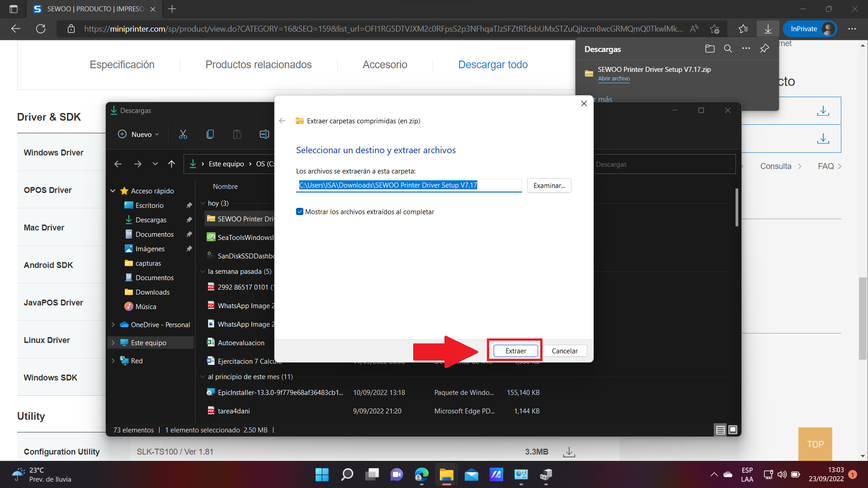Click the Copy icon in Explorer toolbar
This screenshot has width=868, height=488.
coord(210,134)
